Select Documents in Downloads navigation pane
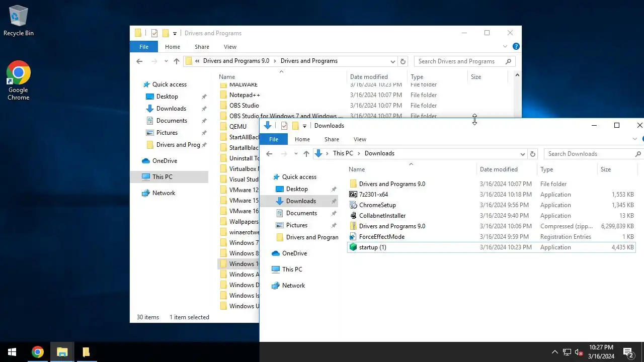 pos(301,213)
